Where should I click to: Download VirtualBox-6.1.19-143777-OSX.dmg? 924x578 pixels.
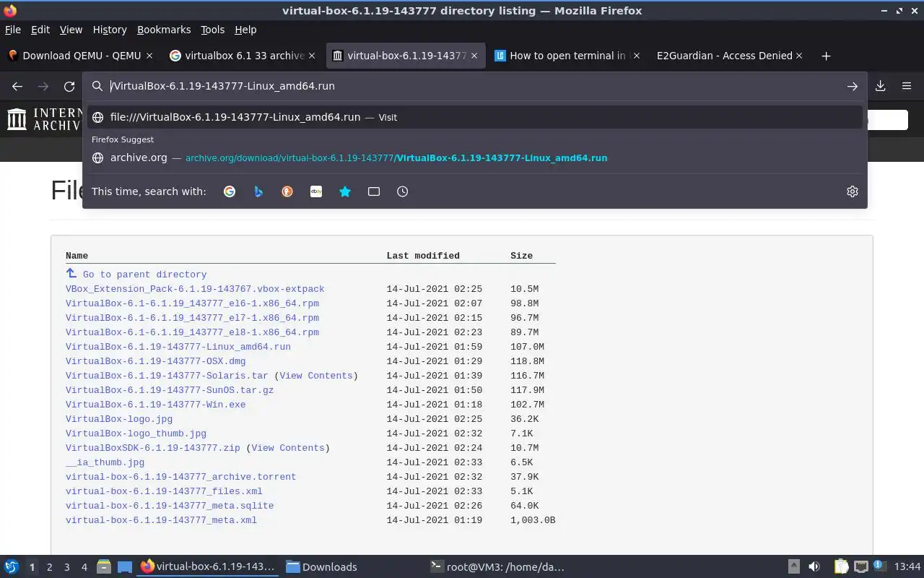pyautogui.click(x=155, y=361)
